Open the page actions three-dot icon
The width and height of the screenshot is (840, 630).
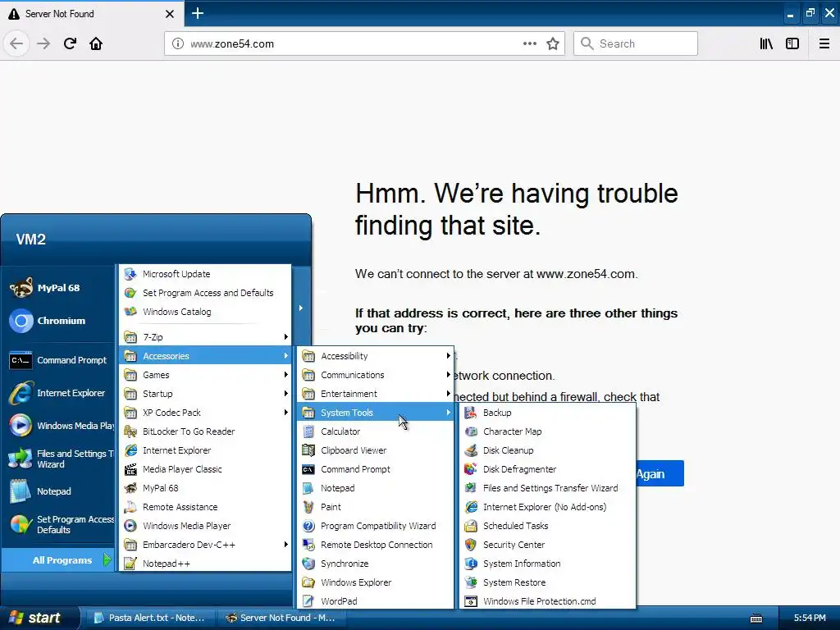click(x=529, y=43)
